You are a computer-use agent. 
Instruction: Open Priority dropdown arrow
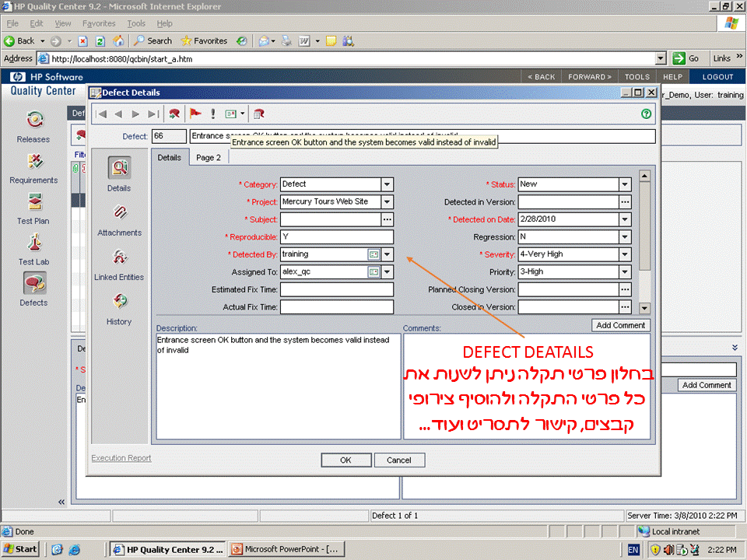[x=625, y=272]
